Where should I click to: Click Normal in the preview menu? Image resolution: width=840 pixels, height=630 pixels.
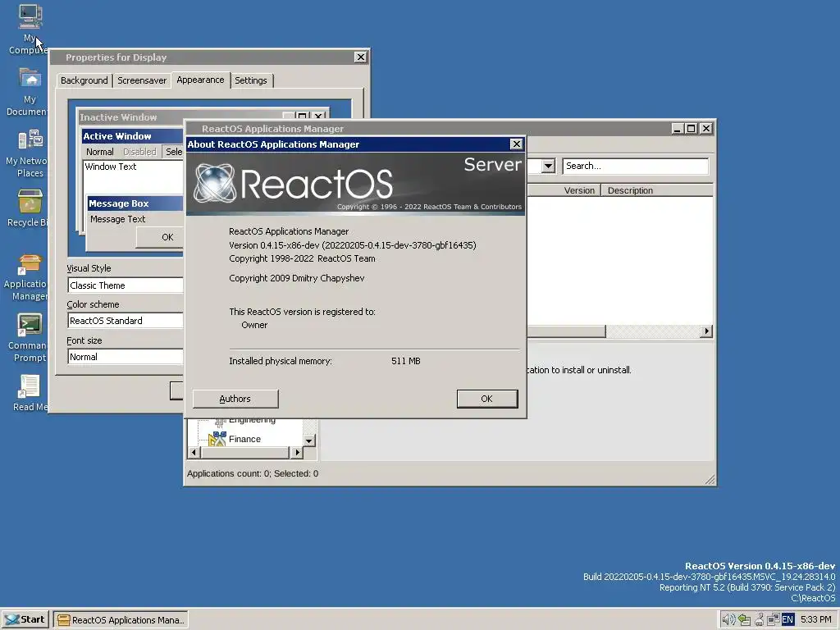[x=99, y=152]
